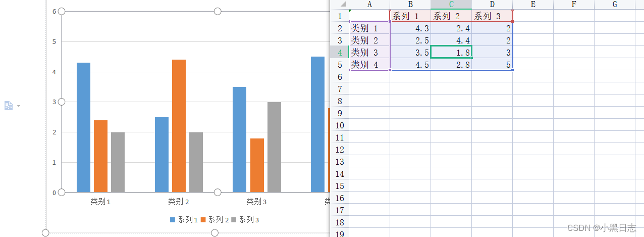
Task: Click cell A2 containing 类别 1
Action: (x=369, y=28)
